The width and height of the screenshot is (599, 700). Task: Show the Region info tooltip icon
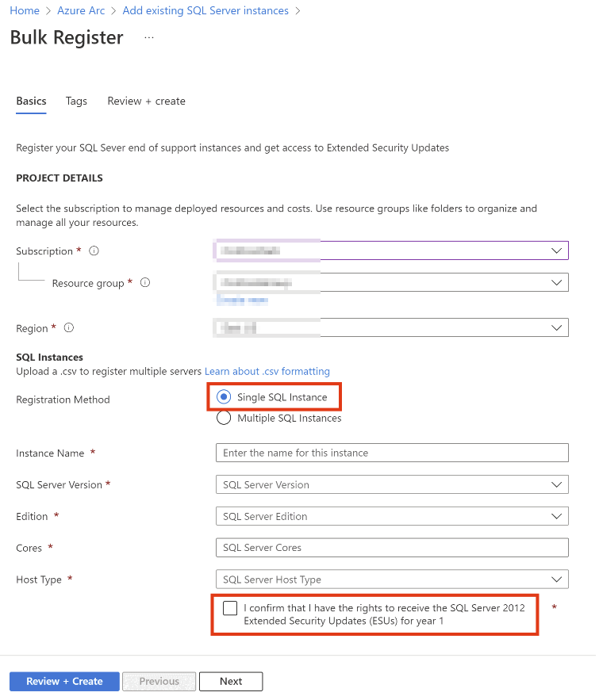(69, 329)
